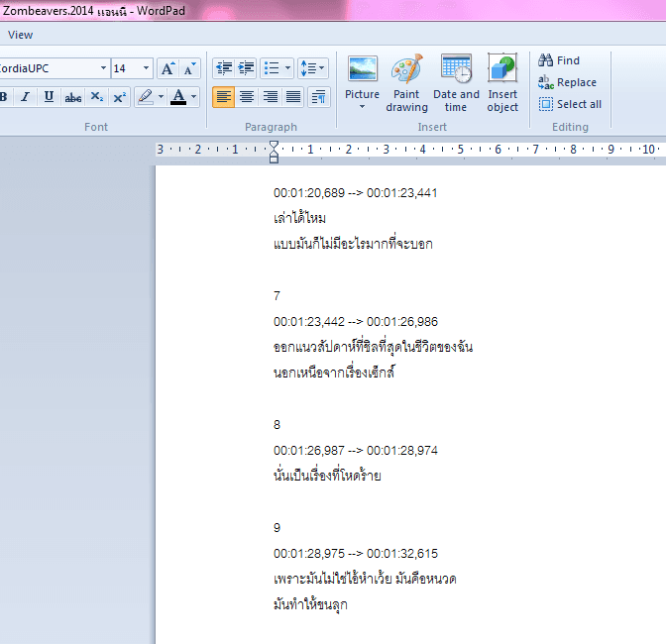Align text right
This screenshot has width=666, height=644.
pos(271,97)
